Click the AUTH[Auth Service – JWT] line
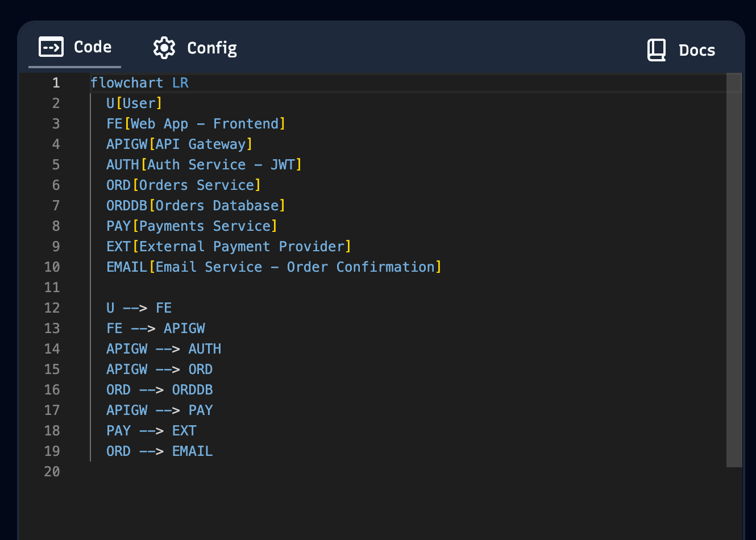The height and width of the screenshot is (540, 756). (203, 164)
